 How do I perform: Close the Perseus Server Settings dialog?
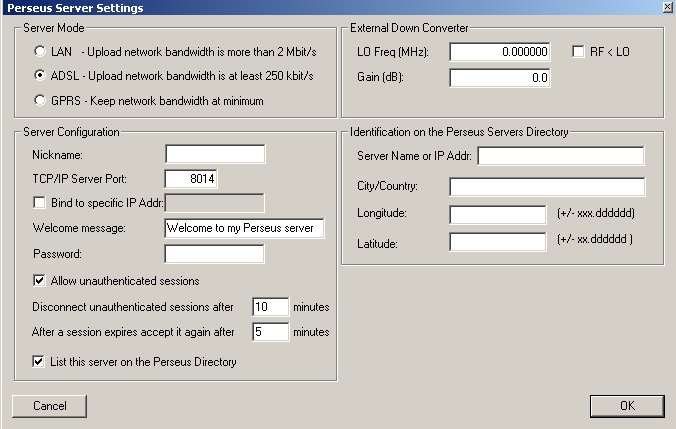point(667,7)
